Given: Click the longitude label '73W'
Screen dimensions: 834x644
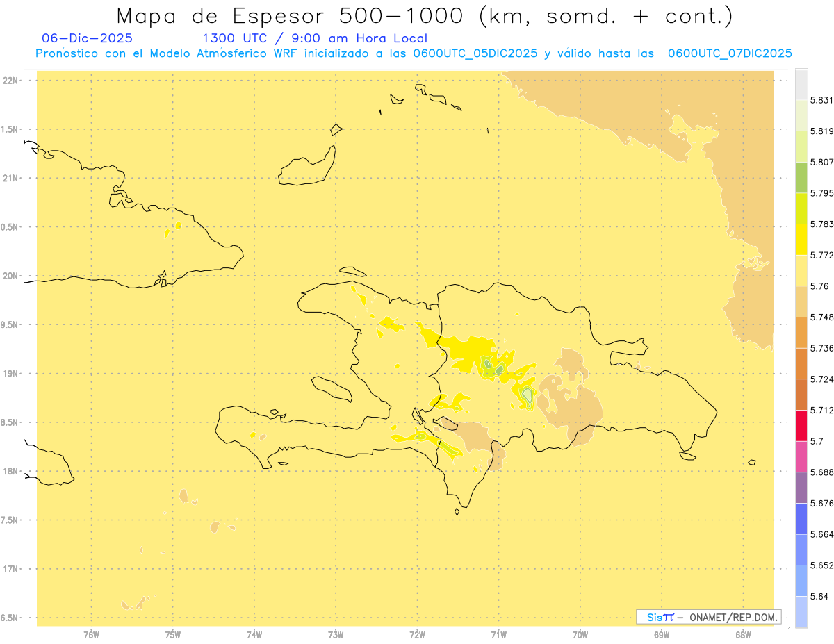Looking at the screenshot, I should (336, 635).
